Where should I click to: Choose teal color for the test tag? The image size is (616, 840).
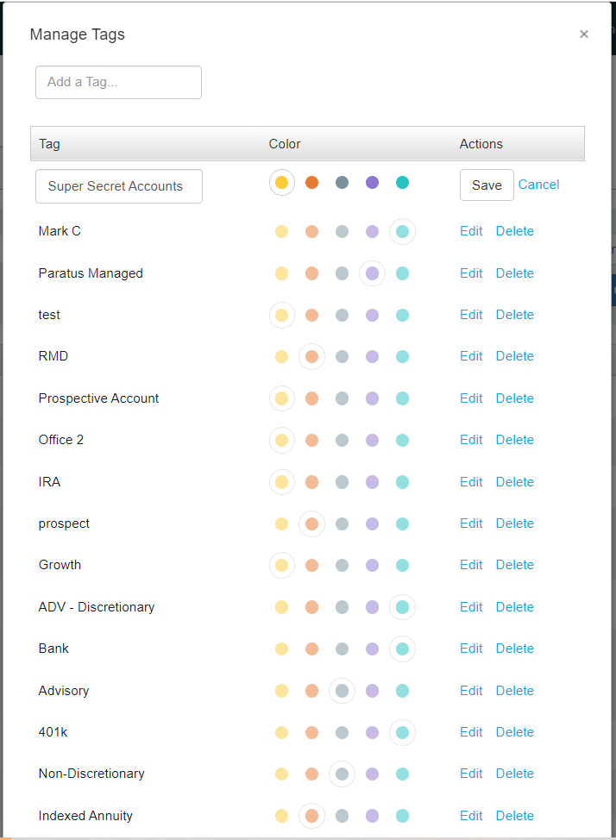click(x=402, y=315)
